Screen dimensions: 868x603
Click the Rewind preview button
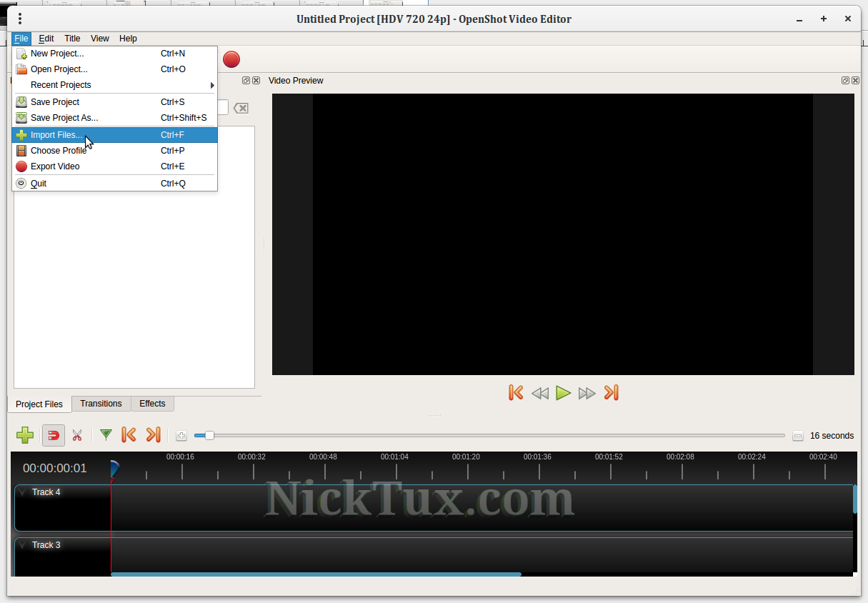pos(539,393)
